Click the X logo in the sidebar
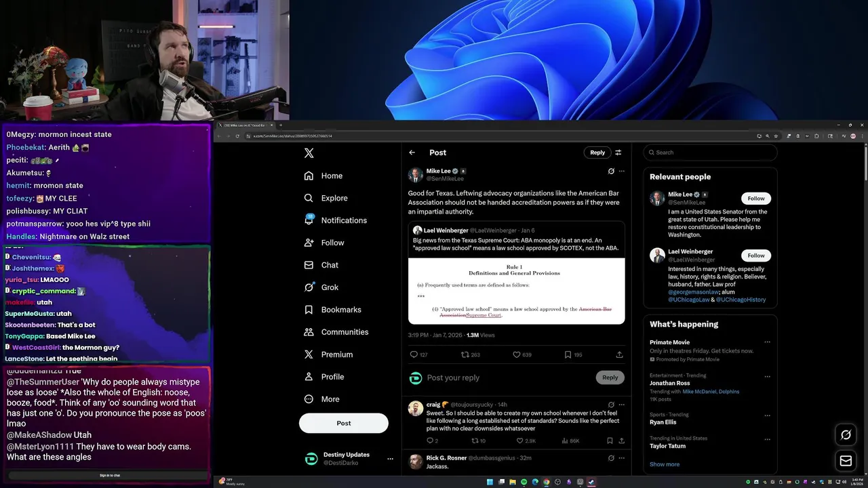Screen dimensions: 868x488 tap(309, 153)
